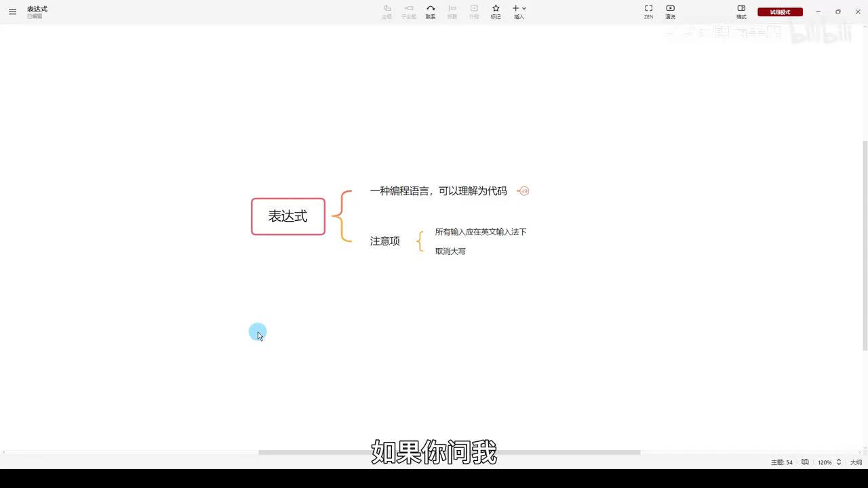This screenshot has height=488, width=868.
Task: Click the topic count 主题: 54
Action: point(781,462)
